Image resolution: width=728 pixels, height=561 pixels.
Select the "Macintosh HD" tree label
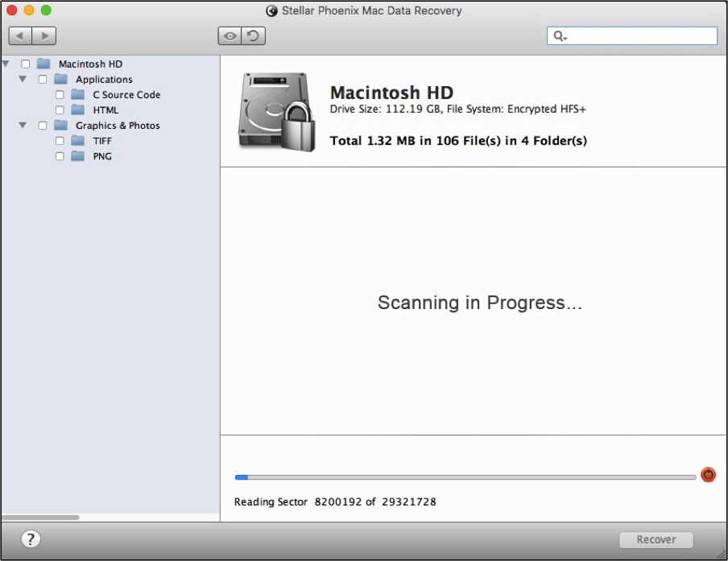[90, 64]
